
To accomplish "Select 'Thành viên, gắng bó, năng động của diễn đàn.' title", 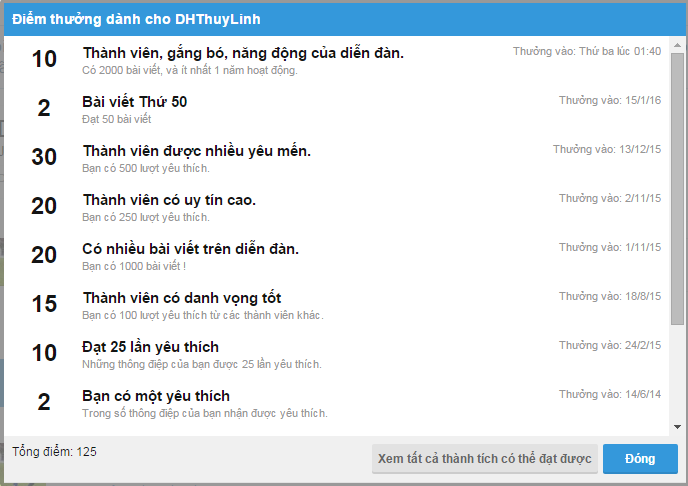I will click(x=243, y=53).
